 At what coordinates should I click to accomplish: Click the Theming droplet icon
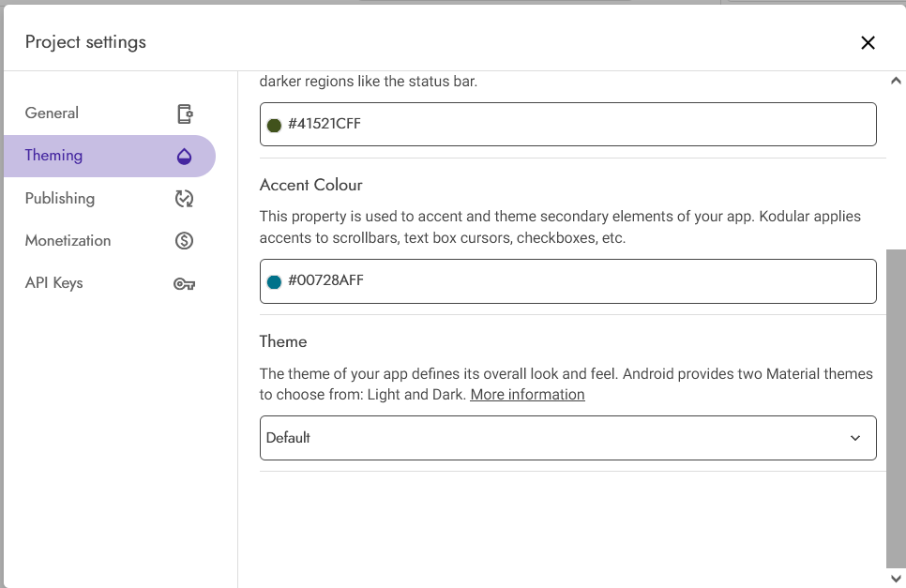pyautogui.click(x=185, y=156)
